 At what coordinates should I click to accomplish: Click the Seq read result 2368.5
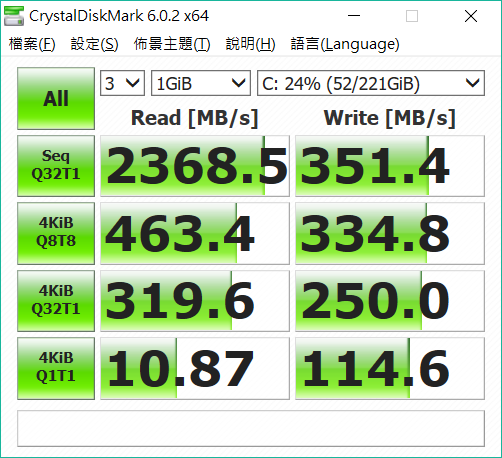coord(195,166)
